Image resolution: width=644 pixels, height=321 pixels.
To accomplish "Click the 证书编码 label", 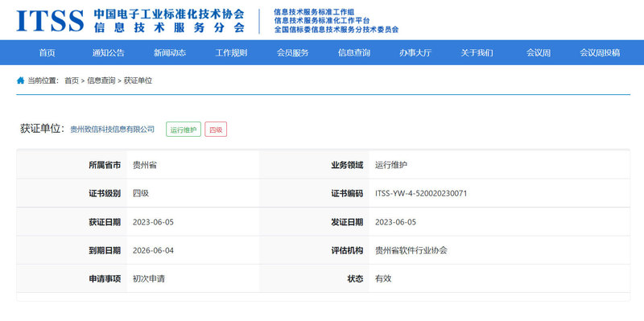I will [347, 193].
